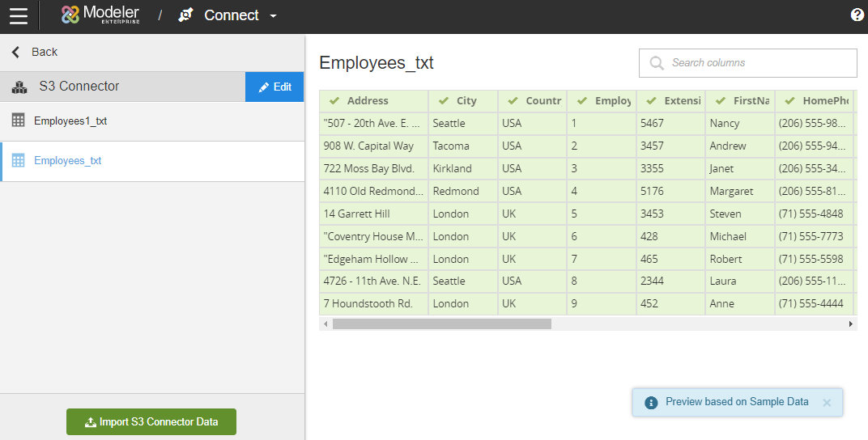868x440 pixels.
Task: Click the info icon in the preview notification
Action: (650, 402)
